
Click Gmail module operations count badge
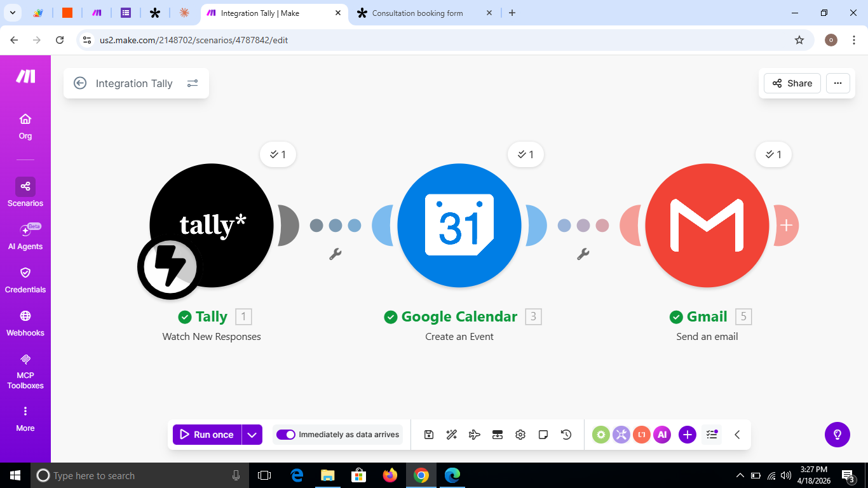(x=773, y=154)
